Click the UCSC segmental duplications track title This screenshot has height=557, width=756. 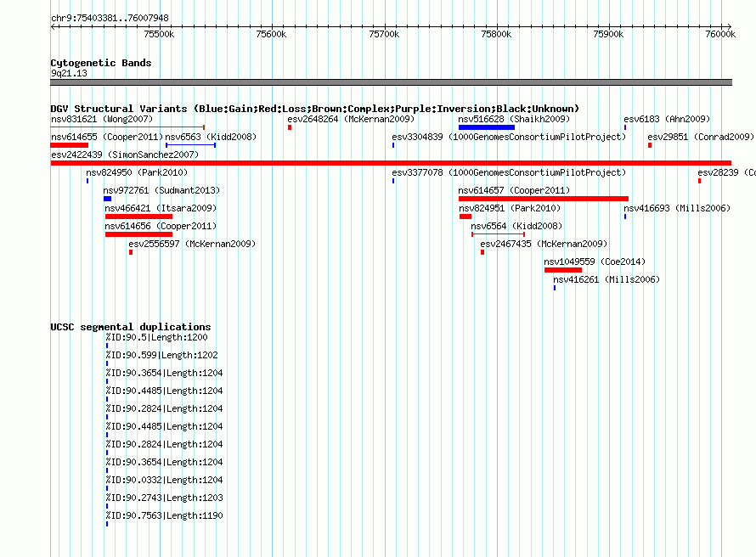click(x=131, y=327)
